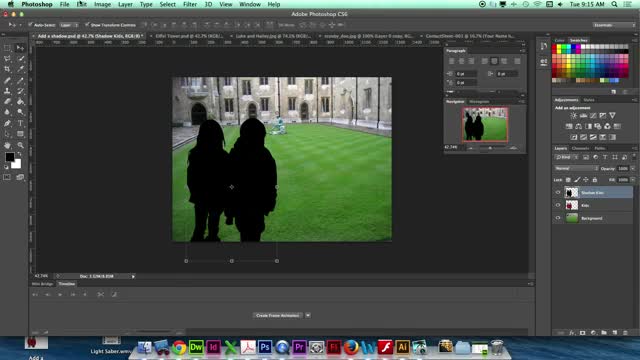Open the Layers panel flyout menu
This screenshot has width=640, height=360.
coord(634,148)
